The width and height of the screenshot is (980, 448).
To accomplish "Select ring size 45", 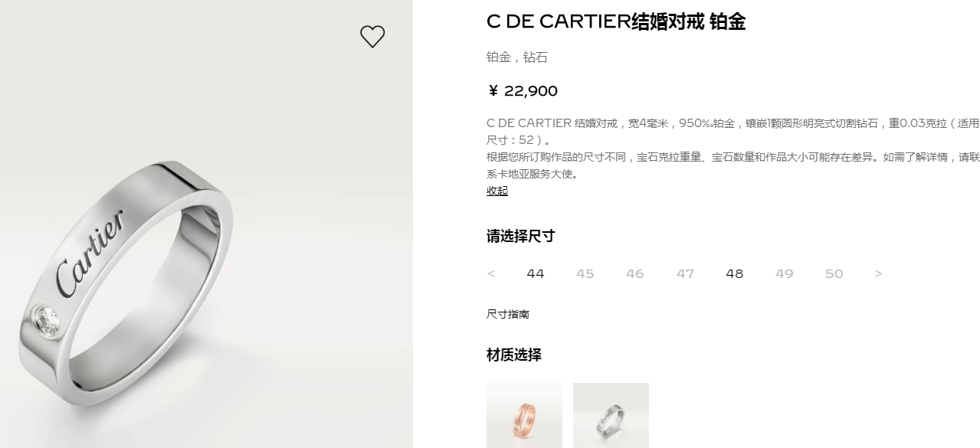I will coord(585,274).
